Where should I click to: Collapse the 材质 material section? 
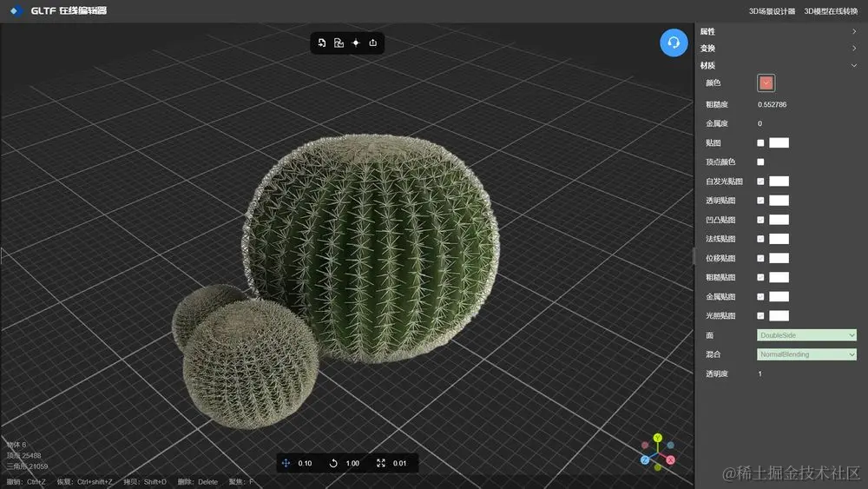[x=779, y=65]
